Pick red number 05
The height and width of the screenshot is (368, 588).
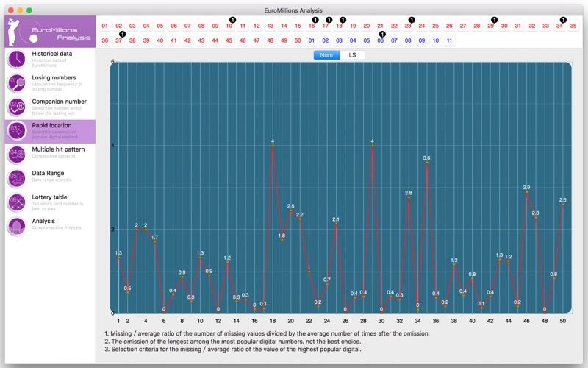160,26
